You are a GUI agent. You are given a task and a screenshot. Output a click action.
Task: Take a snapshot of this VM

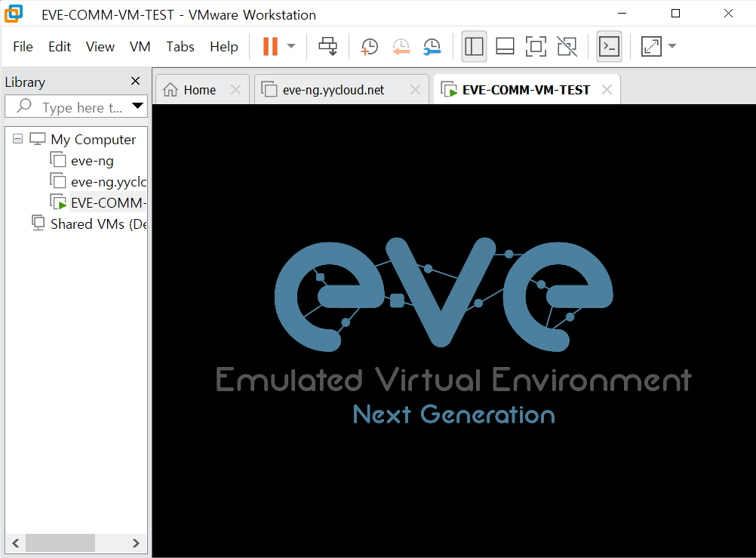coord(369,46)
